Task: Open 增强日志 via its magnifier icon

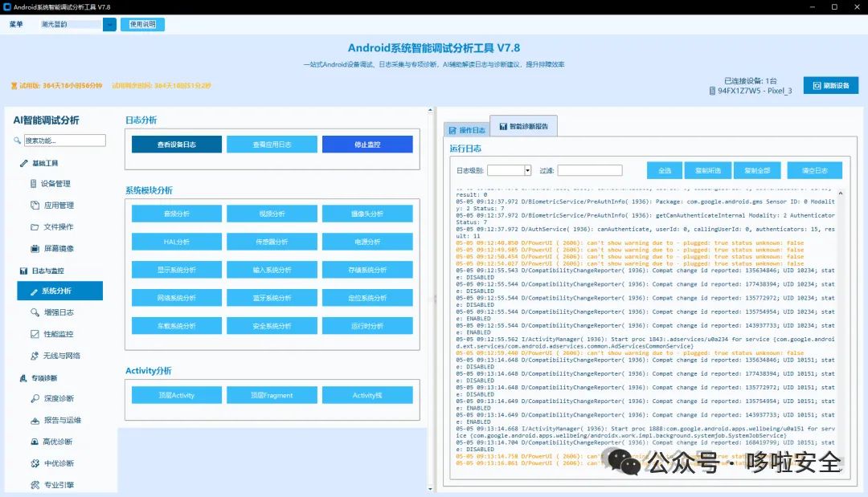Action: [x=35, y=312]
